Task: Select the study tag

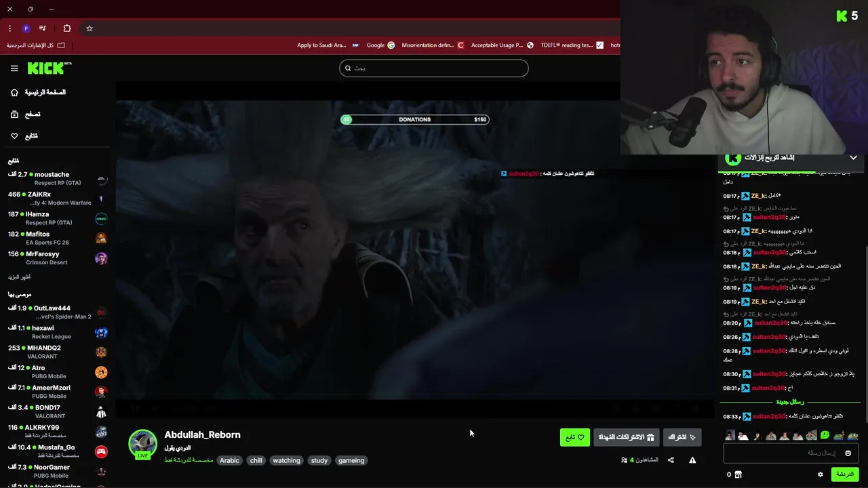Action: [x=319, y=460]
